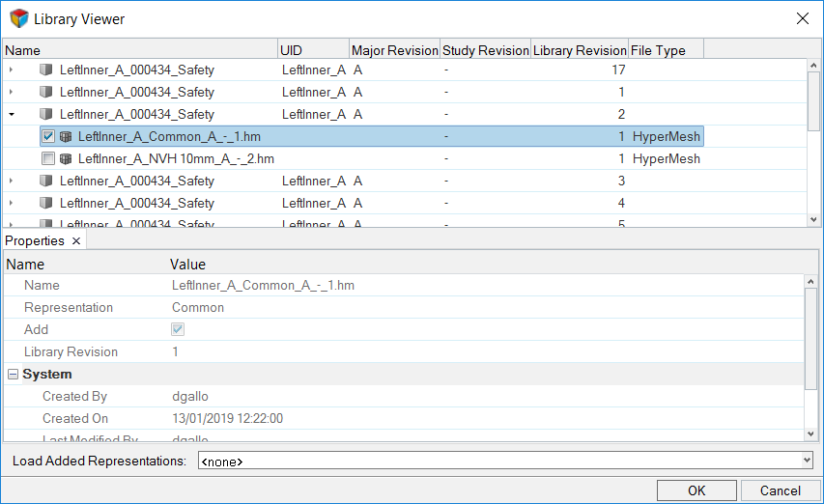This screenshot has width=824, height=504.
Task: Select the LeftInner_A_Common_A_-_1.hm row
Action: (371, 136)
